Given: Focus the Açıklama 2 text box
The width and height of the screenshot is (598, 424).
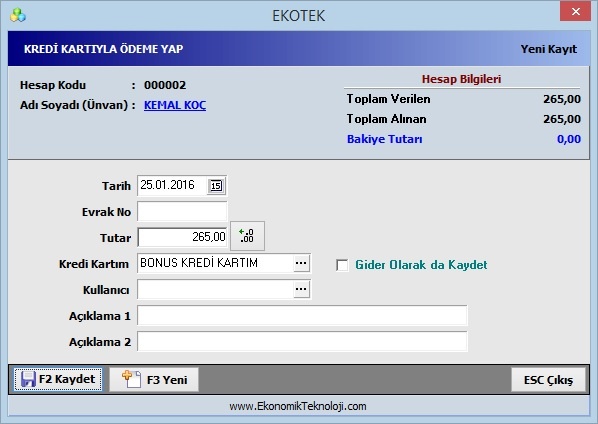Looking at the screenshot, I should click(302, 341).
